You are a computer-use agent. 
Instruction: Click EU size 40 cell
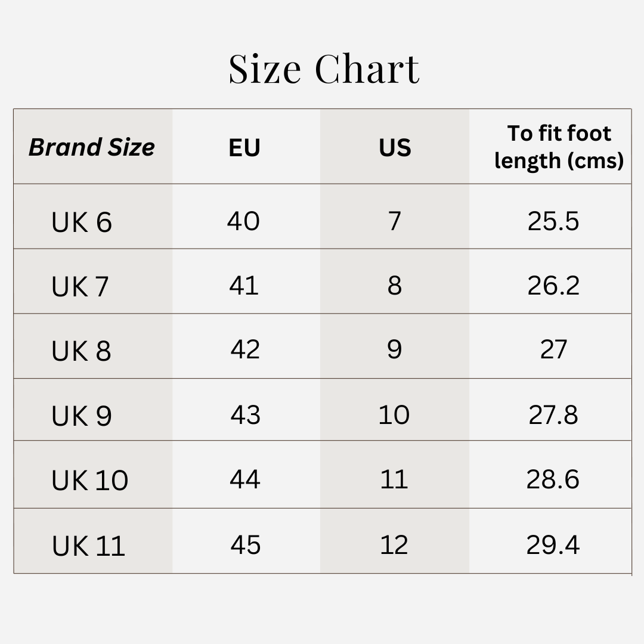pos(243,221)
